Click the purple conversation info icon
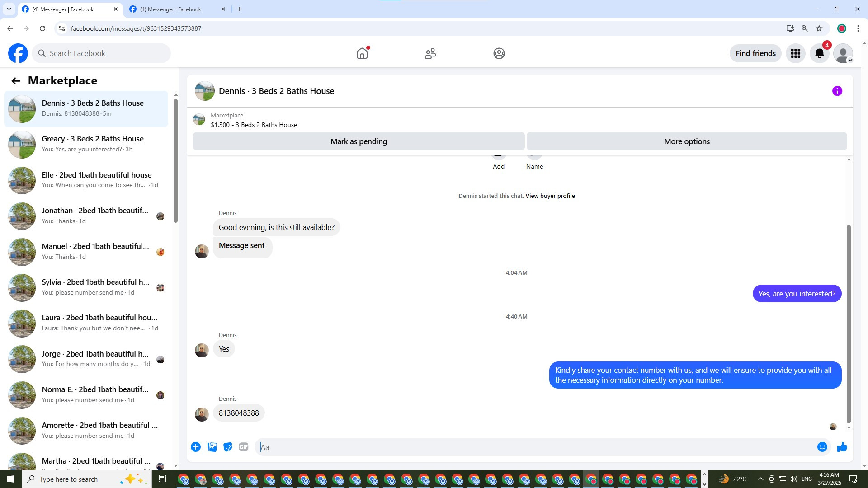The height and width of the screenshot is (488, 868). (x=837, y=91)
